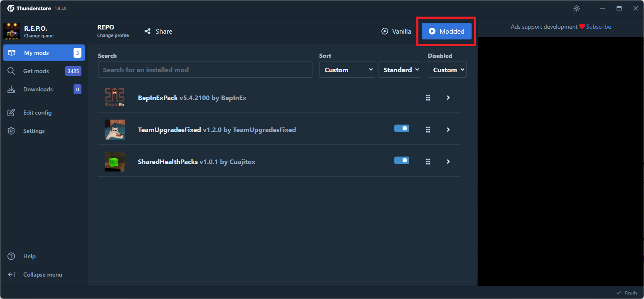This screenshot has height=299, width=644.
Task: Click the Ready status text
Action: (631, 293)
